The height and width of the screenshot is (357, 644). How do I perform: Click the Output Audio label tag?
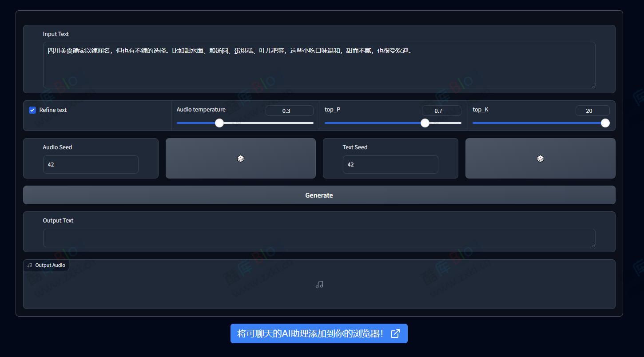pos(46,265)
